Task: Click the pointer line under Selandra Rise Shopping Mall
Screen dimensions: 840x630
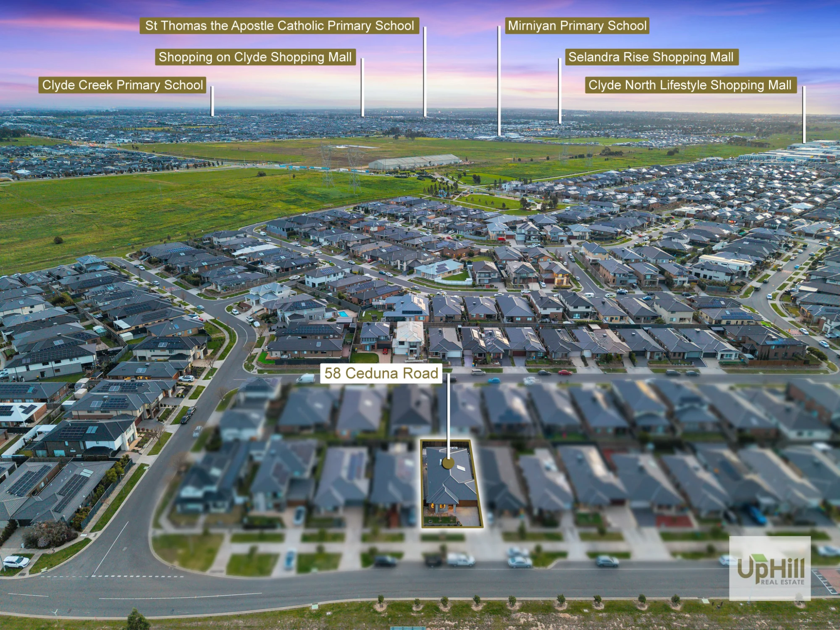Action: click(559, 91)
